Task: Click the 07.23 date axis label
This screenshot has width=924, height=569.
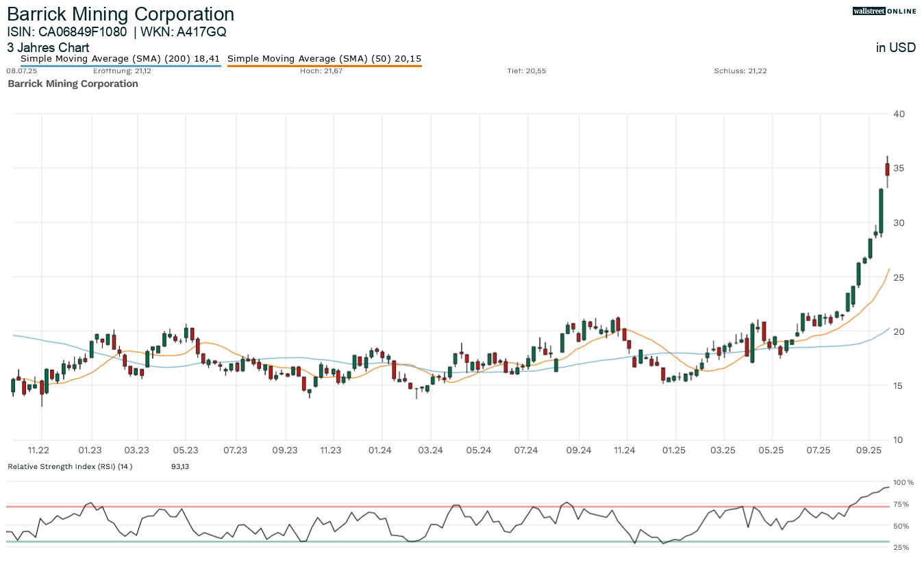Action: coord(236,450)
